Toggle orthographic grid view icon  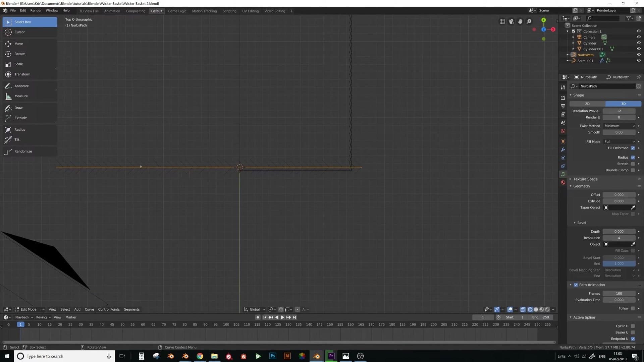pos(502,21)
